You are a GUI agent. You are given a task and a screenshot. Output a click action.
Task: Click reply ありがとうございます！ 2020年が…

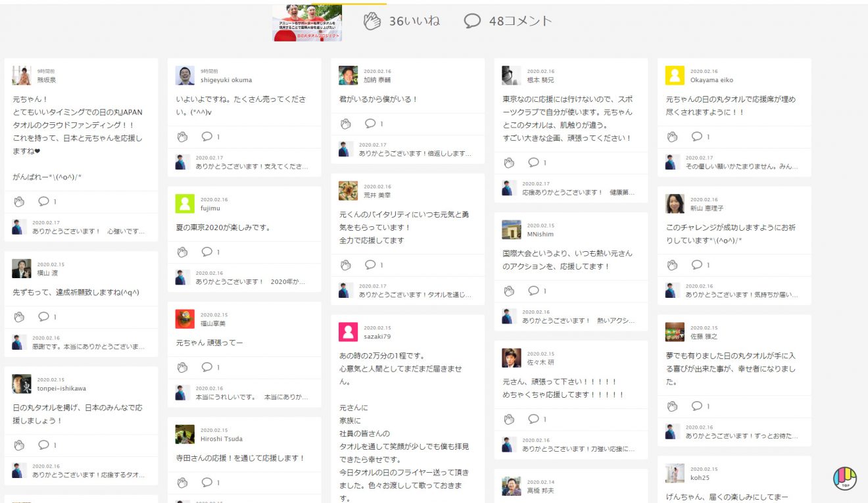pos(251,281)
